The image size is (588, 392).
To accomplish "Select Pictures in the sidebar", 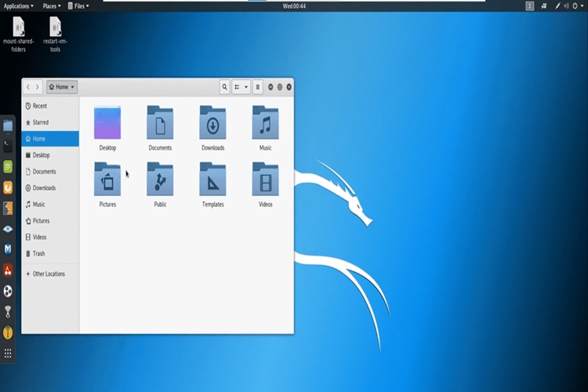I will tap(50, 221).
